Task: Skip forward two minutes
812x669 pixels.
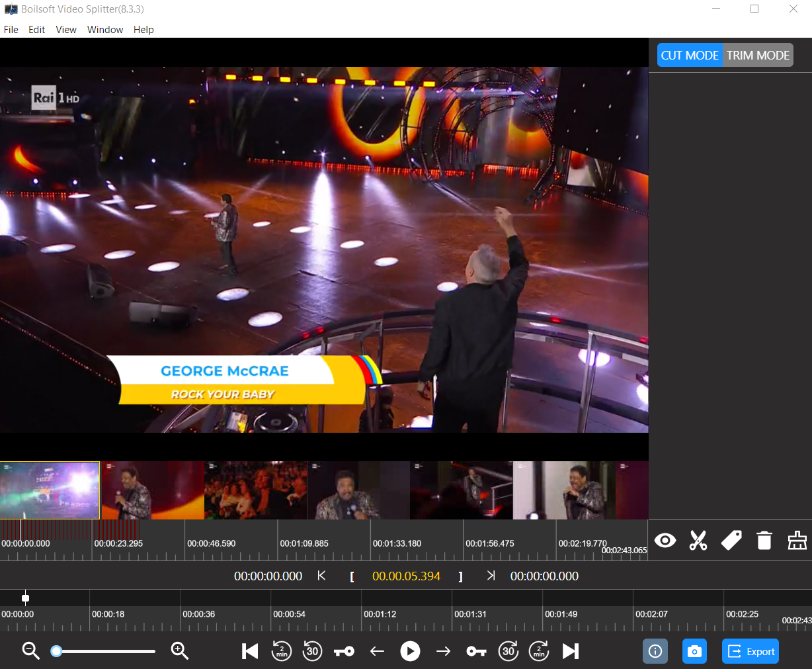Action: coord(539,651)
